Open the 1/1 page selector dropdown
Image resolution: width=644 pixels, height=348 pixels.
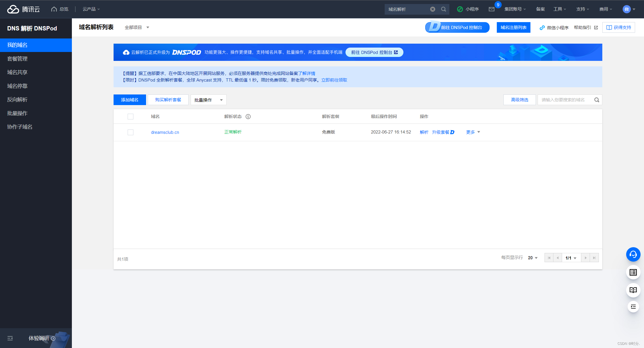click(571, 258)
